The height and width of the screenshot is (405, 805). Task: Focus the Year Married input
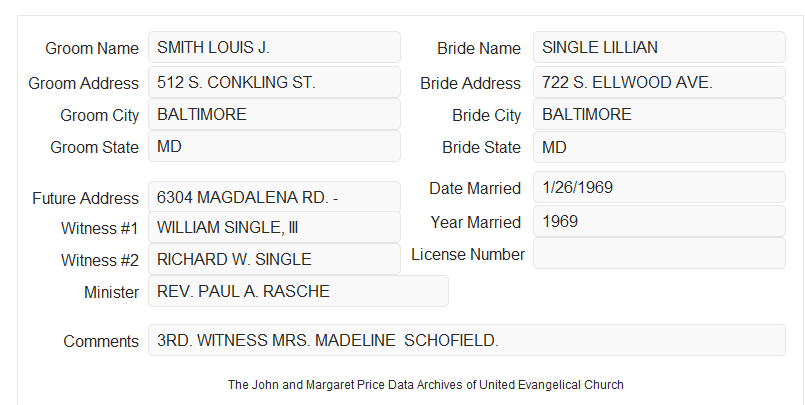click(659, 221)
